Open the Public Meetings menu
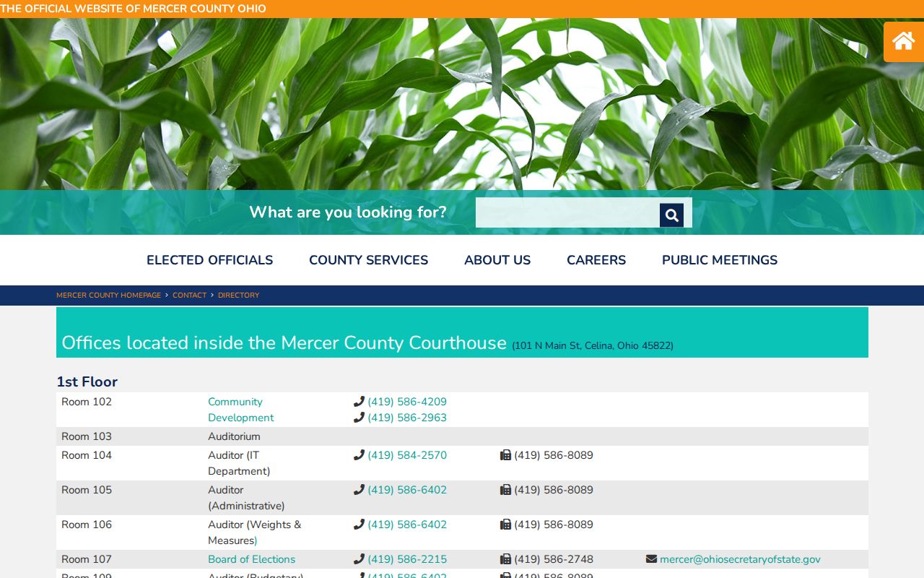Screen dimensions: 924x578 point(720,260)
